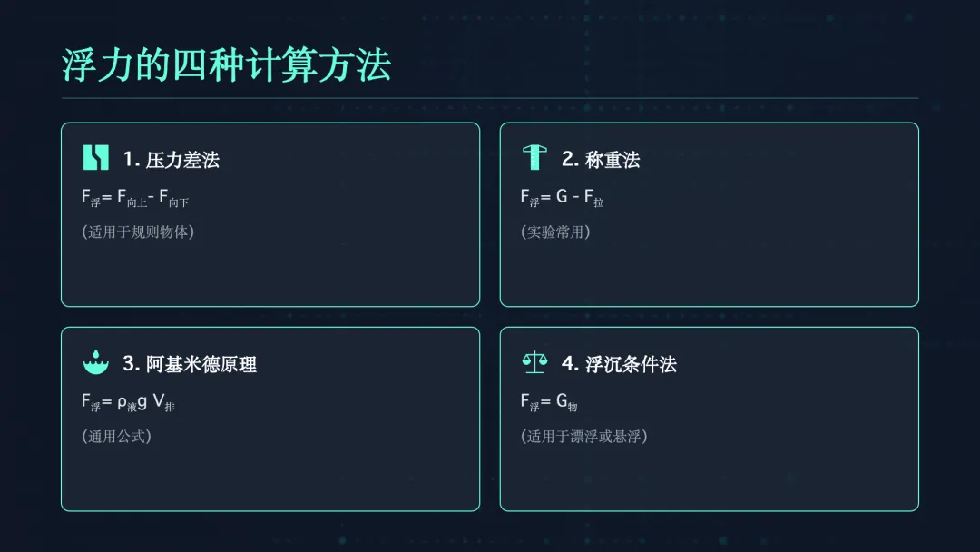980x552 pixels.
Task: Select the note (适用于规则物体)
Action: (138, 232)
